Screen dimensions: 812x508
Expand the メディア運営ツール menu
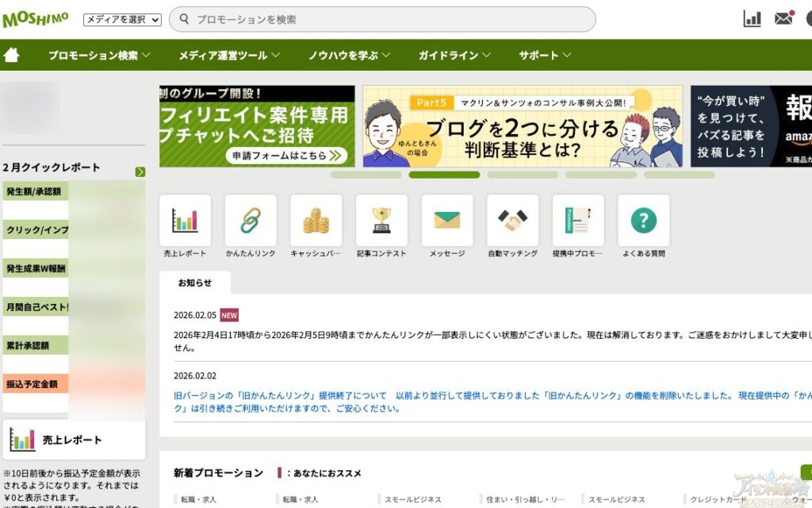click(x=229, y=56)
